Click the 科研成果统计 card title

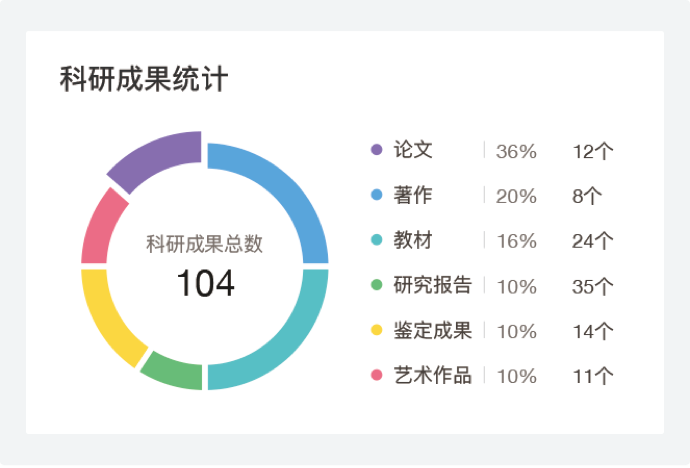144,79
